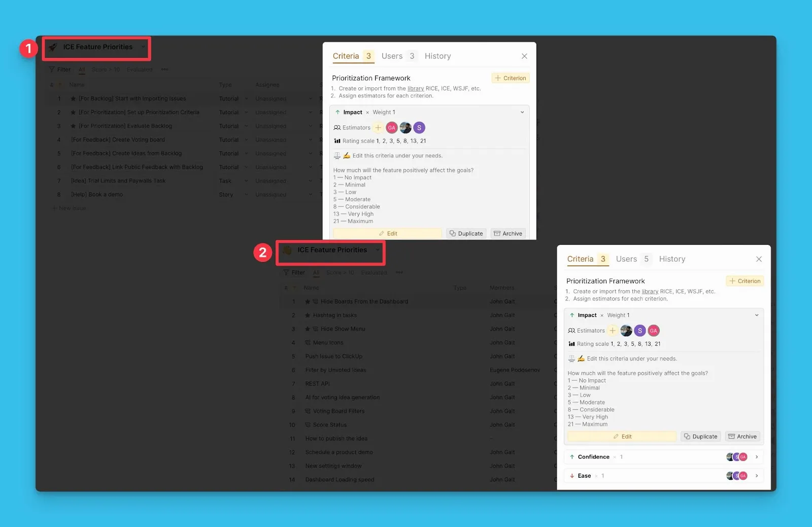Open History tab next to Users 3
The image size is (812, 527).
click(437, 56)
